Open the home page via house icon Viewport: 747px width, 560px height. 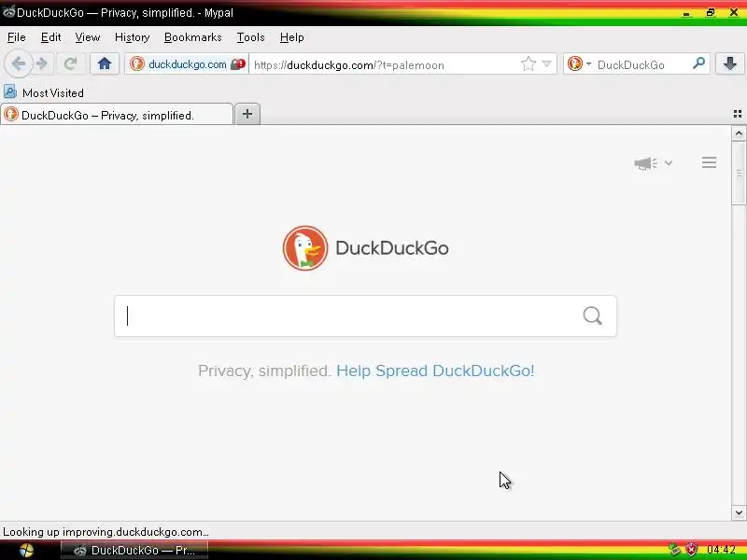coord(105,63)
